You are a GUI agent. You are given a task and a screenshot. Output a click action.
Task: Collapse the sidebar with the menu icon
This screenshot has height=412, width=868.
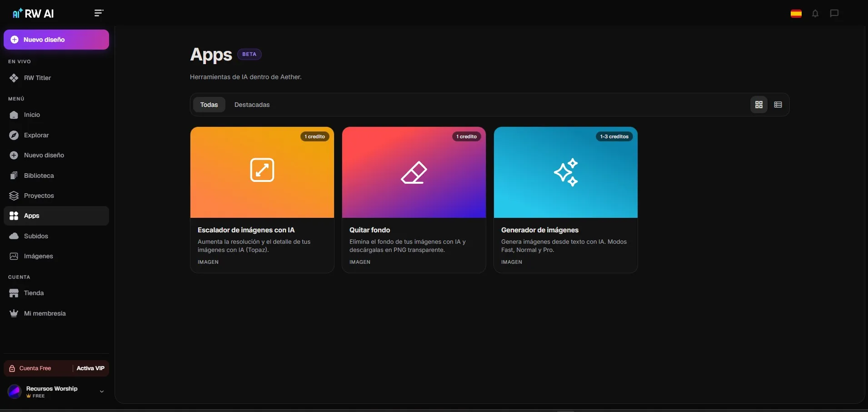[99, 13]
